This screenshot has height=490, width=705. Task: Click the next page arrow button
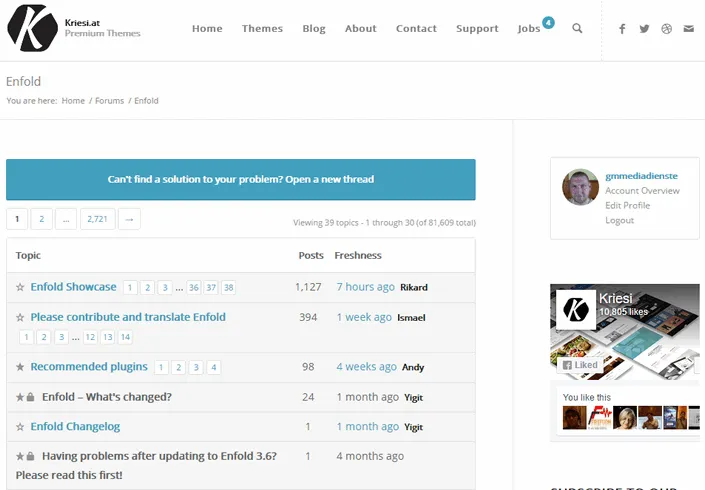click(x=129, y=219)
